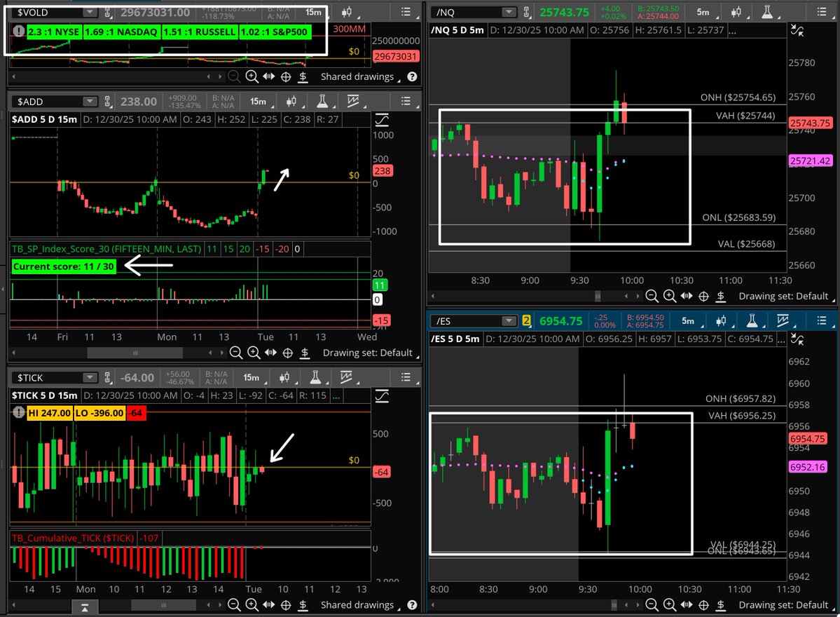Viewport: 840px width, 617px height.
Task: Toggle the curve scale icon on $ADD chart
Action: (x=382, y=119)
